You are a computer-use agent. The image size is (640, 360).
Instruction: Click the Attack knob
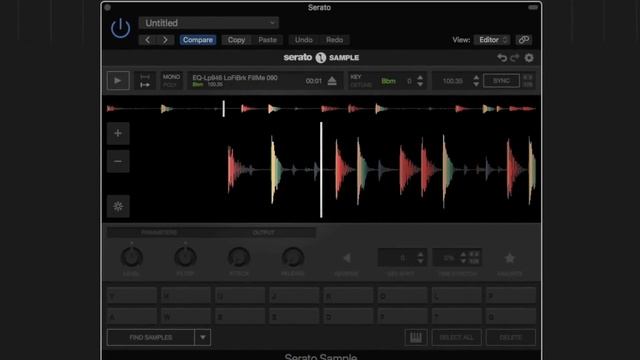click(239, 257)
